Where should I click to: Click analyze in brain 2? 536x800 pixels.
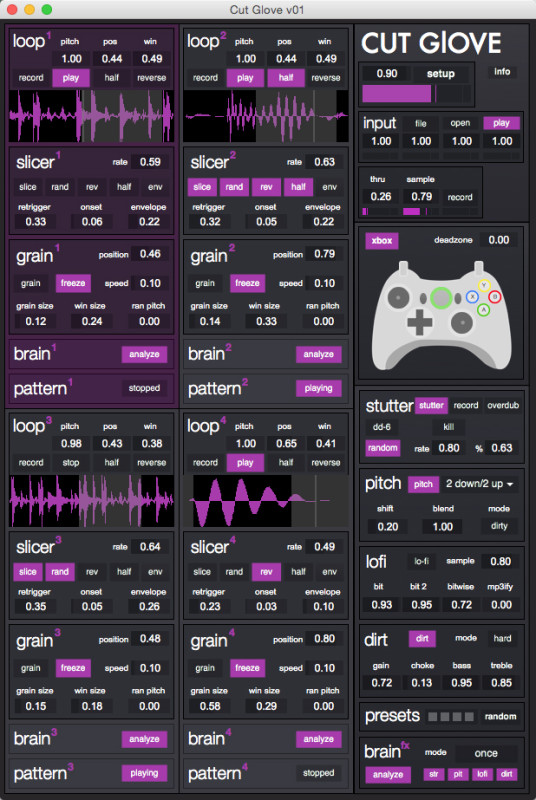(319, 354)
